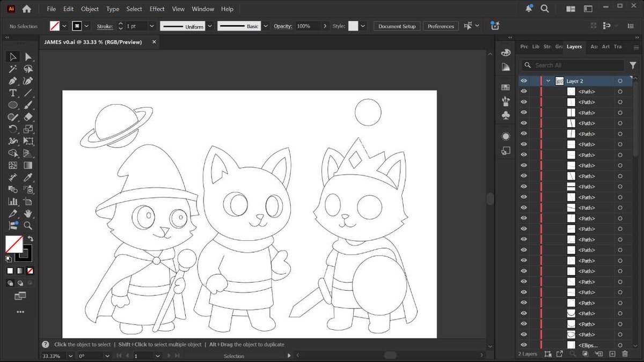Select the Eraser tool
Image resolution: width=644 pixels, height=362 pixels.
pyautogui.click(x=28, y=117)
